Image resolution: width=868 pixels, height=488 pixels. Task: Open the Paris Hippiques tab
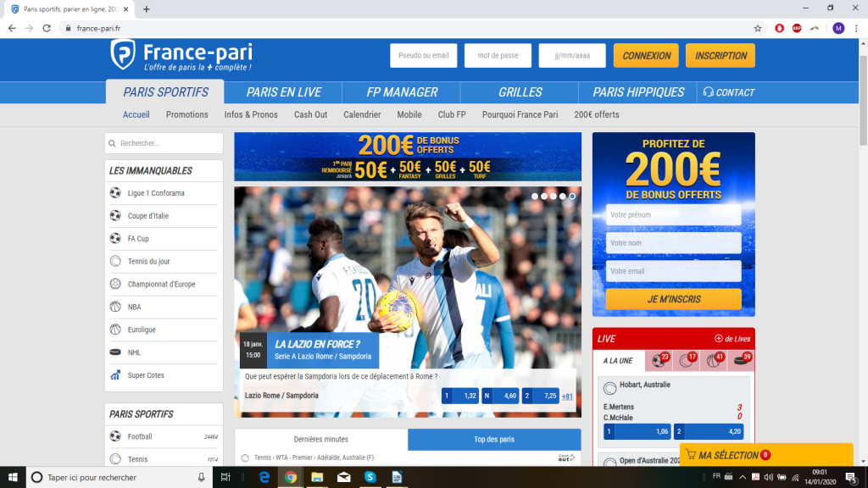click(x=638, y=92)
